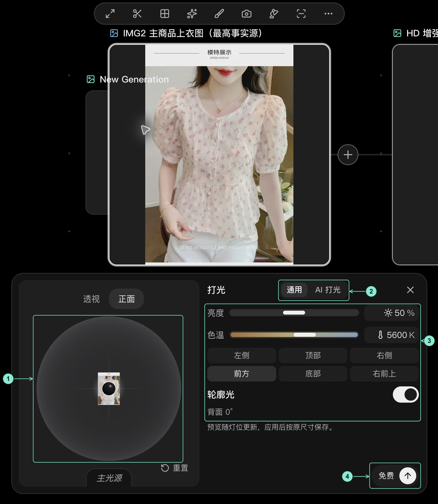The height and width of the screenshot is (504, 438).
Task: Choose the 底部 bottom light preset
Action: [313, 374]
